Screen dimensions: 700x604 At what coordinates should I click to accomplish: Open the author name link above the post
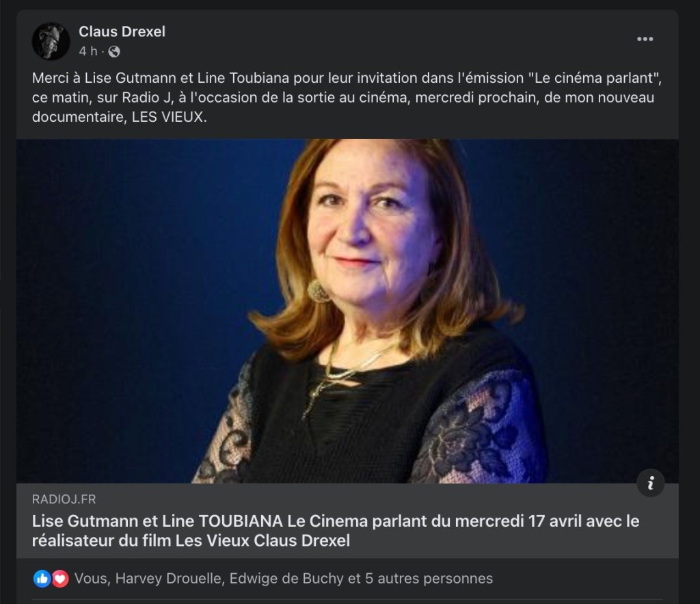click(122, 31)
